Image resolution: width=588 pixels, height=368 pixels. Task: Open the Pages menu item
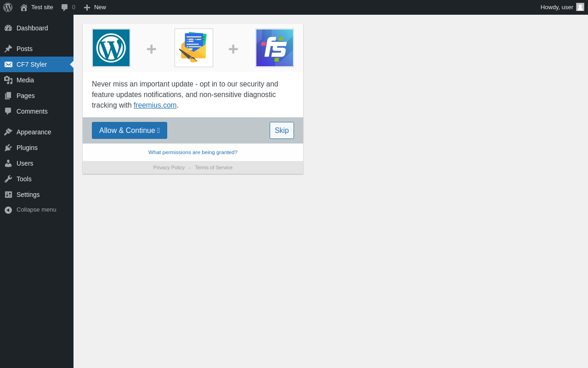(37, 96)
